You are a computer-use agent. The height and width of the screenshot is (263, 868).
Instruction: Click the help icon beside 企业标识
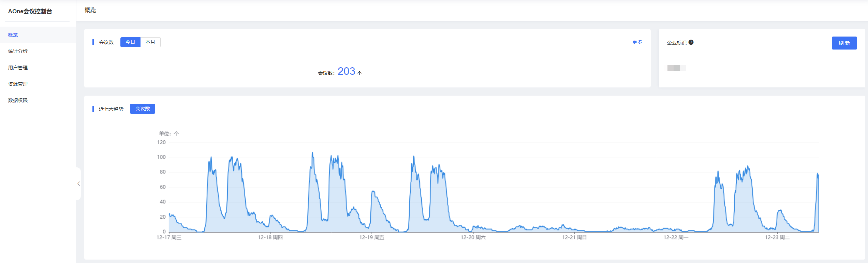pos(691,42)
